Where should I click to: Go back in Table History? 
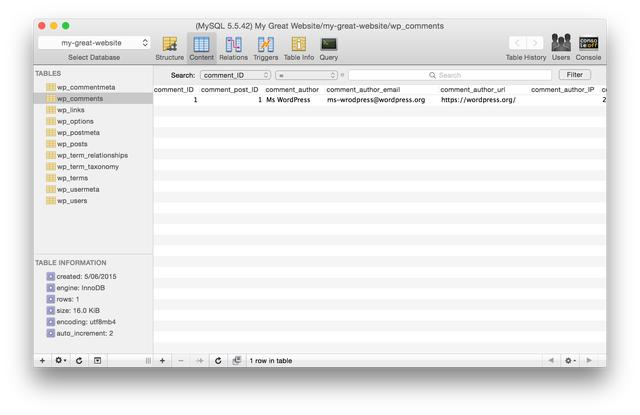[517, 43]
